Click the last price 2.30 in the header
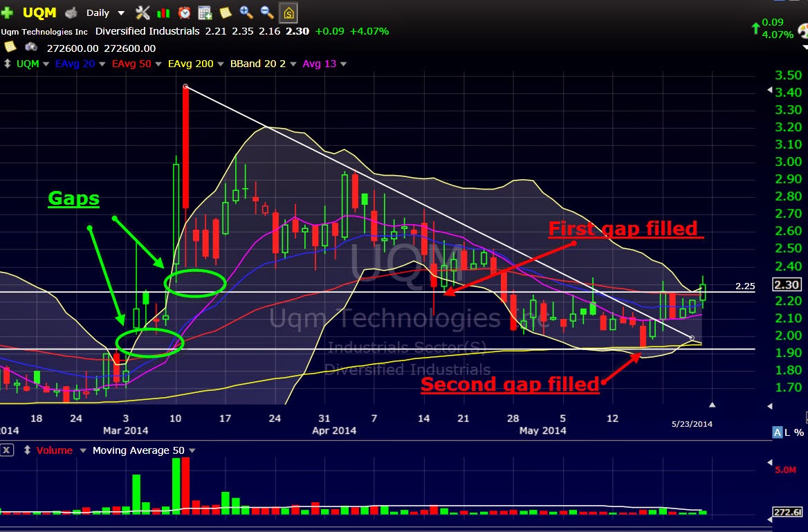 (x=297, y=31)
